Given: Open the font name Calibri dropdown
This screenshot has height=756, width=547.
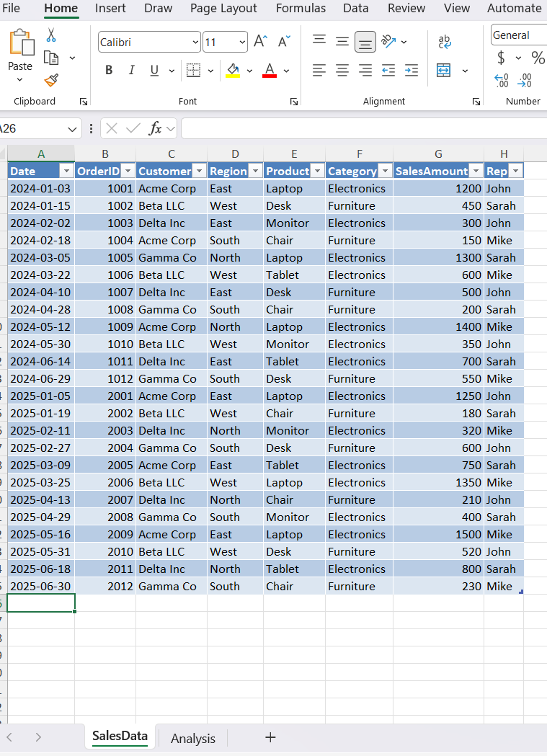Looking at the screenshot, I should (x=195, y=43).
